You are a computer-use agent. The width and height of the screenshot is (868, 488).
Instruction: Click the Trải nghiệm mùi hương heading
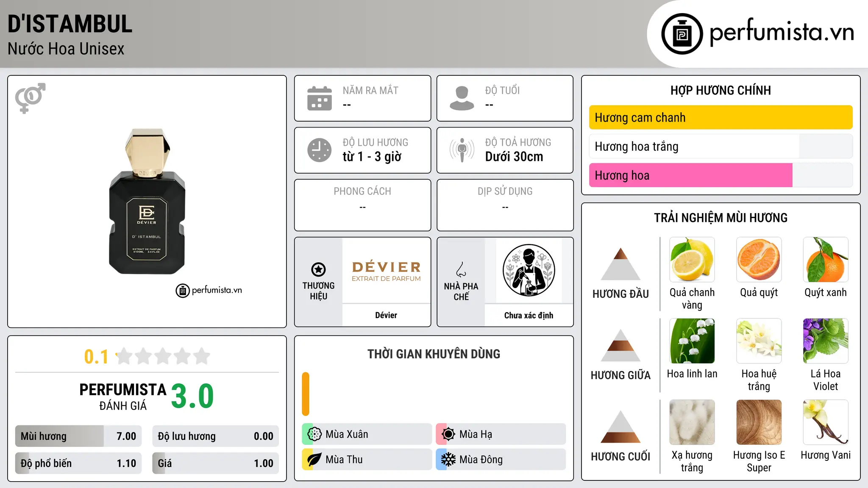pyautogui.click(x=721, y=218)
